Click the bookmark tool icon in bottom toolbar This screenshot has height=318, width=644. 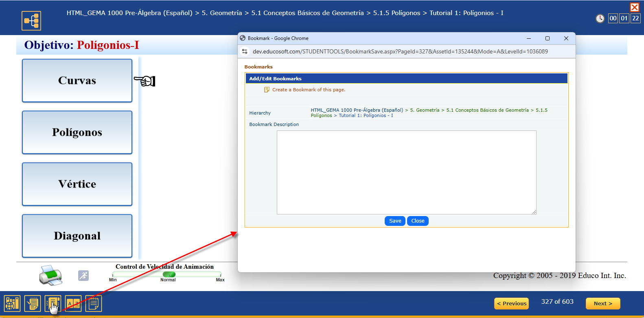tap(53, 304)
